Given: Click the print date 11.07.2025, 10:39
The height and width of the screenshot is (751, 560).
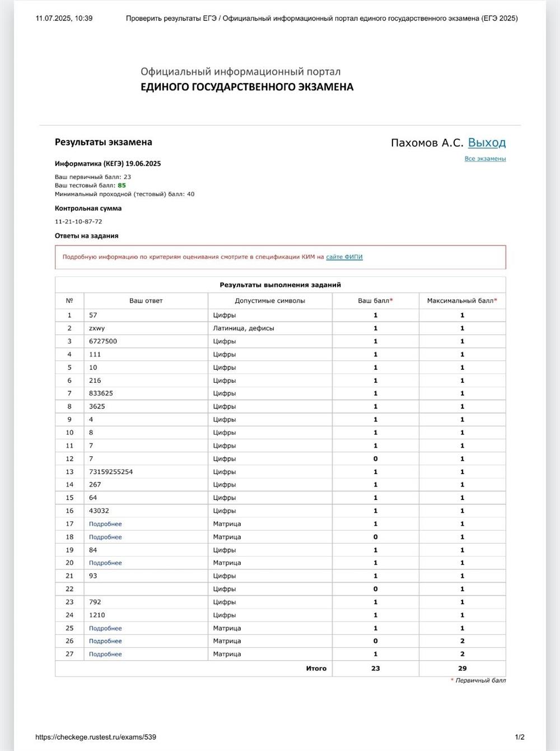Looking at the screenshot, I should tap(64, 18).
